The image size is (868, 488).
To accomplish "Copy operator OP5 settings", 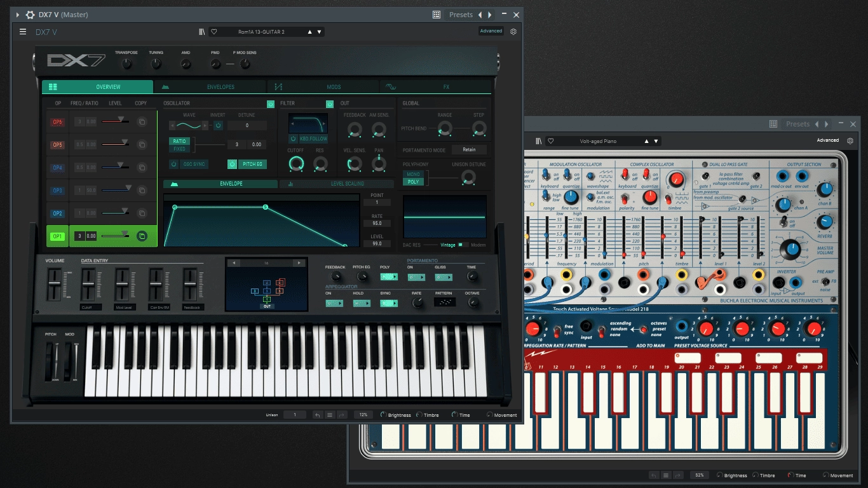I will click(x=142, y=144).
